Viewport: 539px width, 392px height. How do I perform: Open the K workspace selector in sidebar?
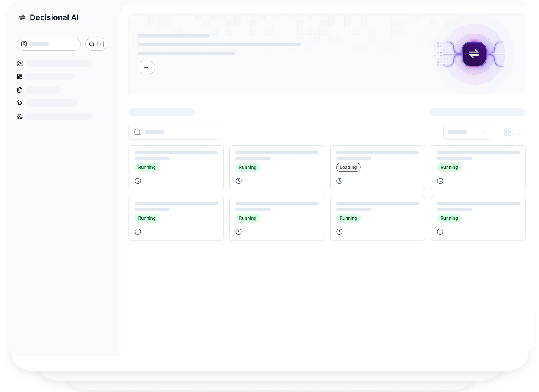click(49, 44)
